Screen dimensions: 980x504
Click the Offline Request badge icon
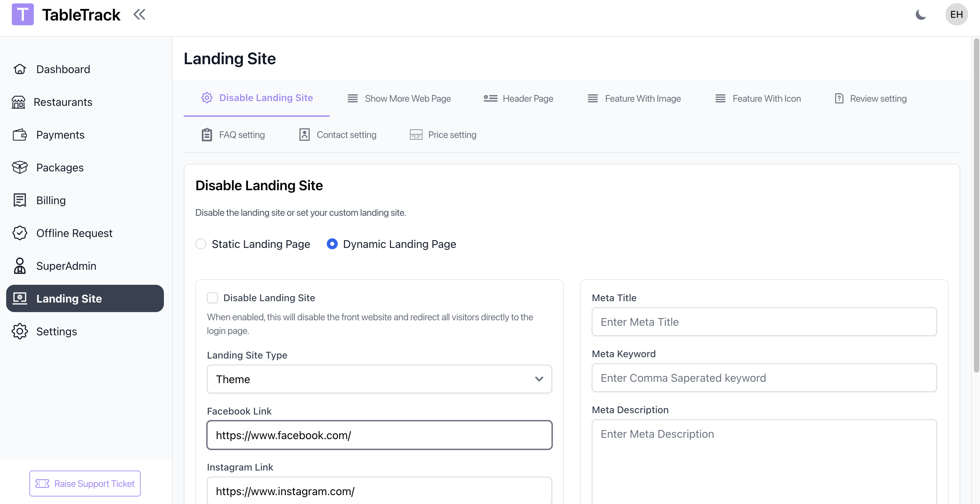[19, 233]
